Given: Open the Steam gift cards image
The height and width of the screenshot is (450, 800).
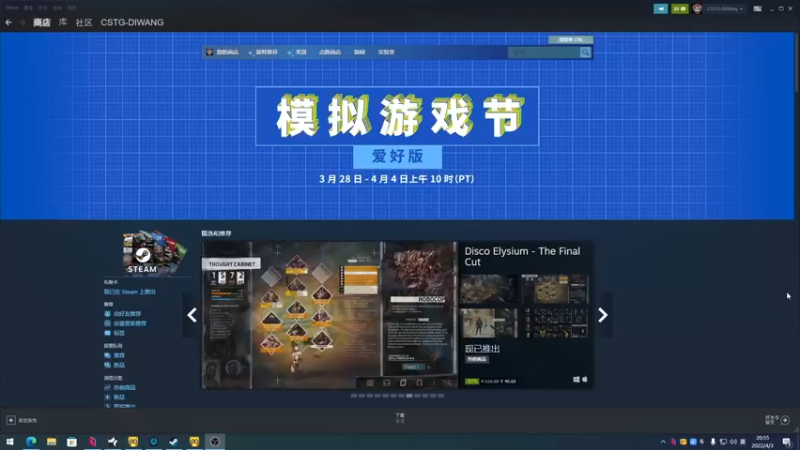Looking at the screenshot, I should (154, 253).
